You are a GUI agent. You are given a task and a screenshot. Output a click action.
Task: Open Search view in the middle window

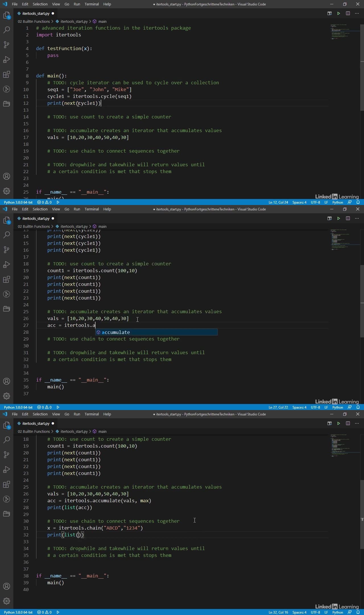tap(7, 235)
